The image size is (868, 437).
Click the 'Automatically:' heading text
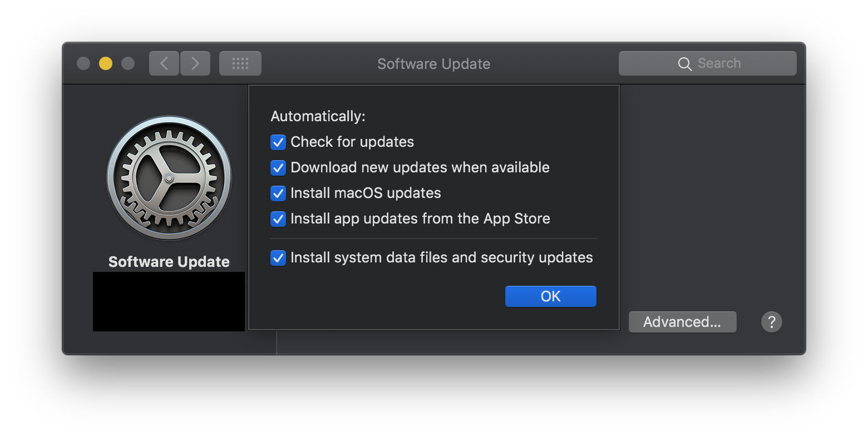(318, 116)
